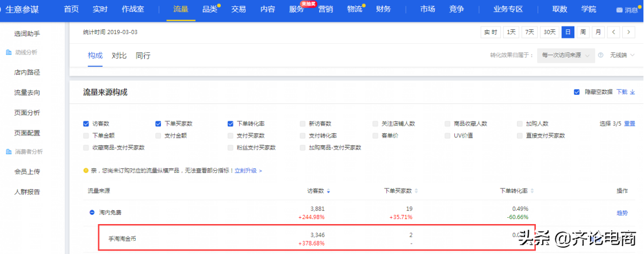Click the 下载 download link
The height and width of the screenshot is (254, 644).
pos(626,93)
